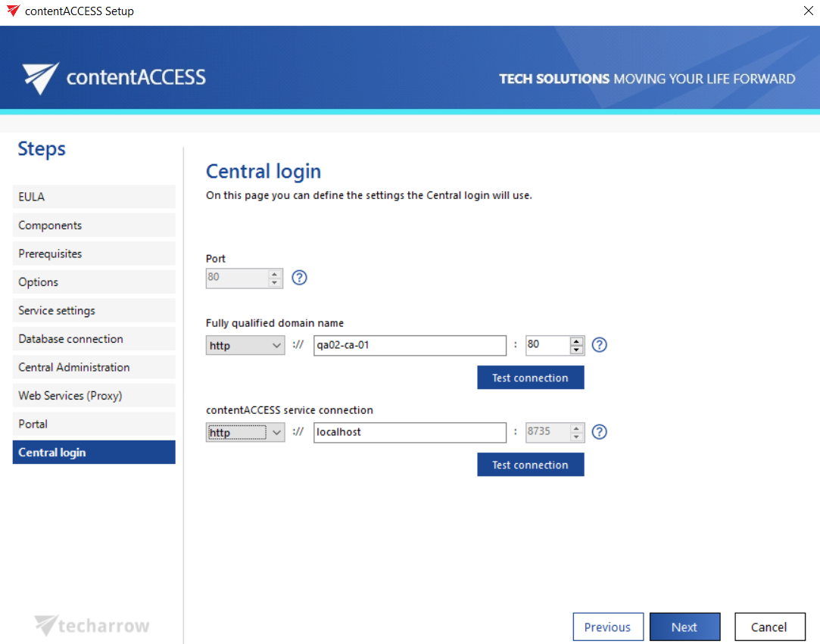Test the contentACCESS service connection
Viewport: 820px width, 644px height.
(x=530, y=464)
